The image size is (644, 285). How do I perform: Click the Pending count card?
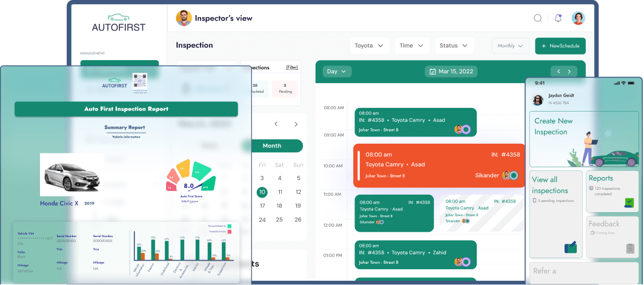285,89
